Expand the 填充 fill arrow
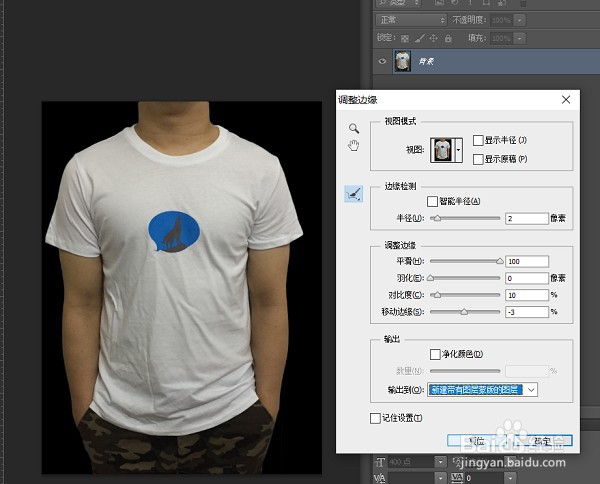The image size is (600, 484). [x=519, y=38]
